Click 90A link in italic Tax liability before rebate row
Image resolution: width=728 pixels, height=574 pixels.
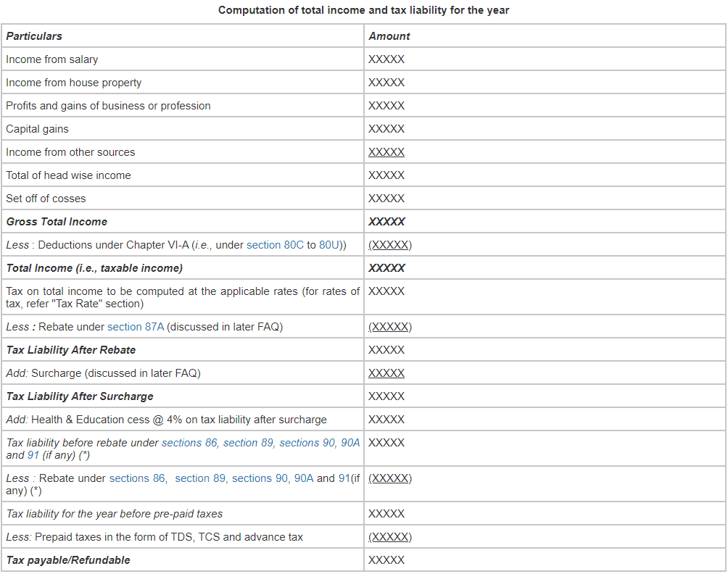point(350,443)
